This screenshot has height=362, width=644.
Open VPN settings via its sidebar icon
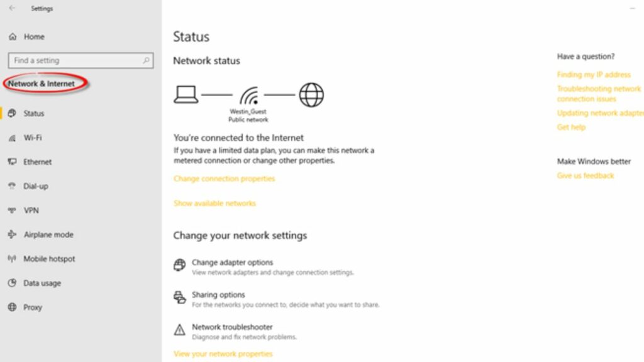coord(13,210)
